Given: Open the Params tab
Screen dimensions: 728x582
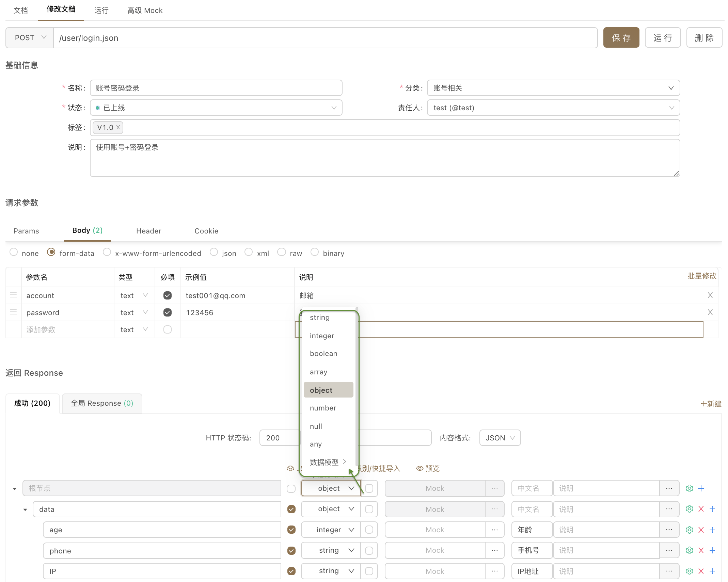Looking at the screenshot, I should pos(26,231).
